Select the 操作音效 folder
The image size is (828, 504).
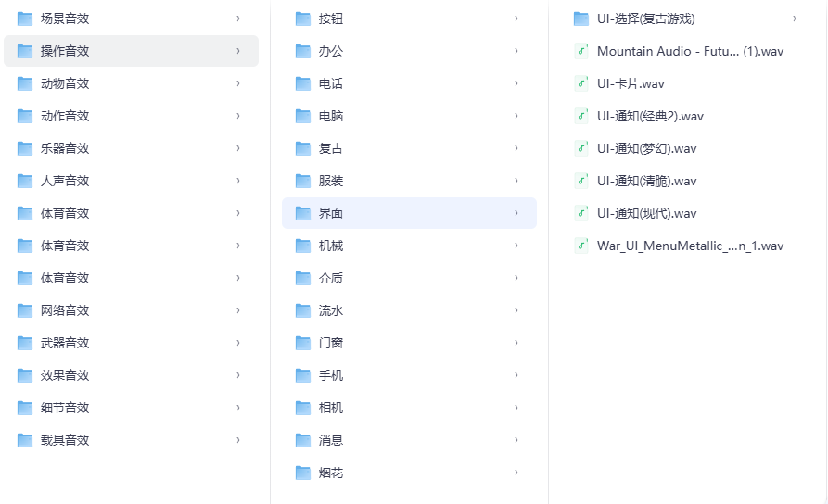[65, 51]
